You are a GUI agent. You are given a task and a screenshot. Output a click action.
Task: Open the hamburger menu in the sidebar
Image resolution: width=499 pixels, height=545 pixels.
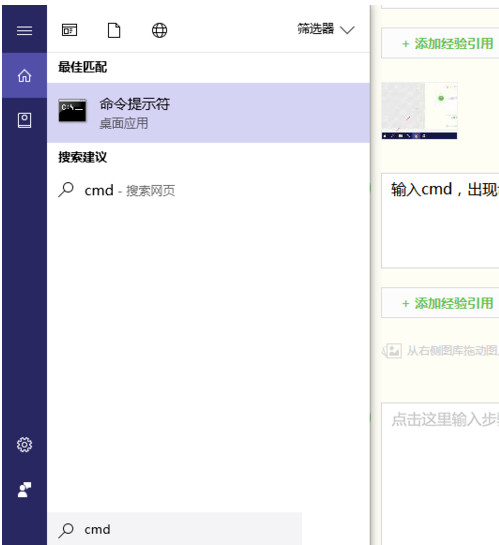pos(24,30)
